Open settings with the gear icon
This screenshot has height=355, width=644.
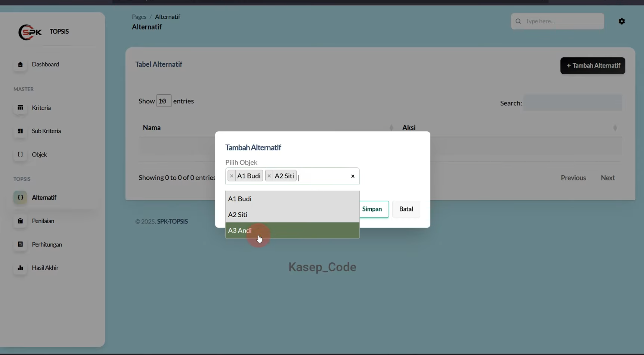point(622,21)
